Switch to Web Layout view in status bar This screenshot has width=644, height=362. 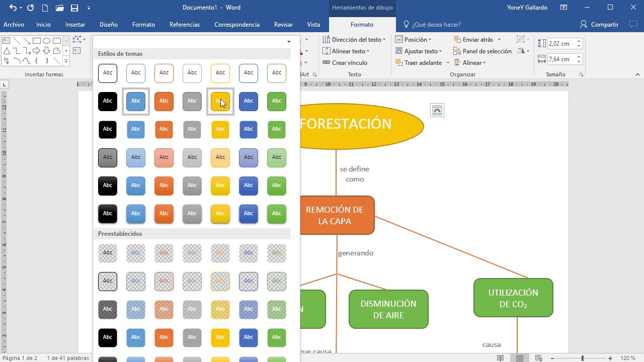click(539, 358)
